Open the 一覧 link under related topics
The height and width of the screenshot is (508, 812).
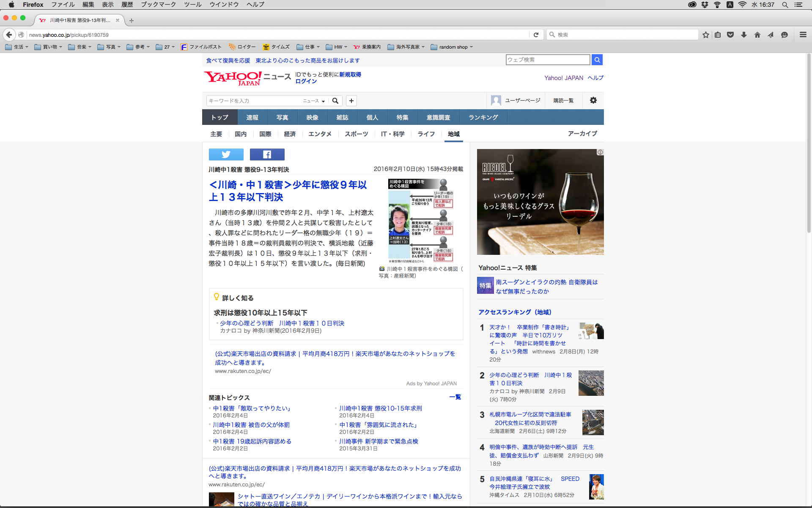pos(455,397)
